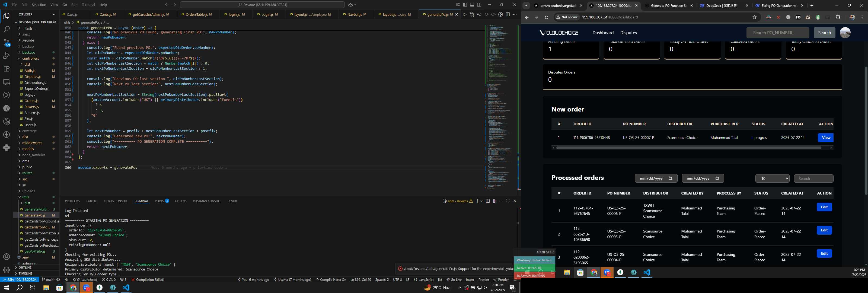
Task: Open the Explorer view in activity bar
Action: [7, 16]
